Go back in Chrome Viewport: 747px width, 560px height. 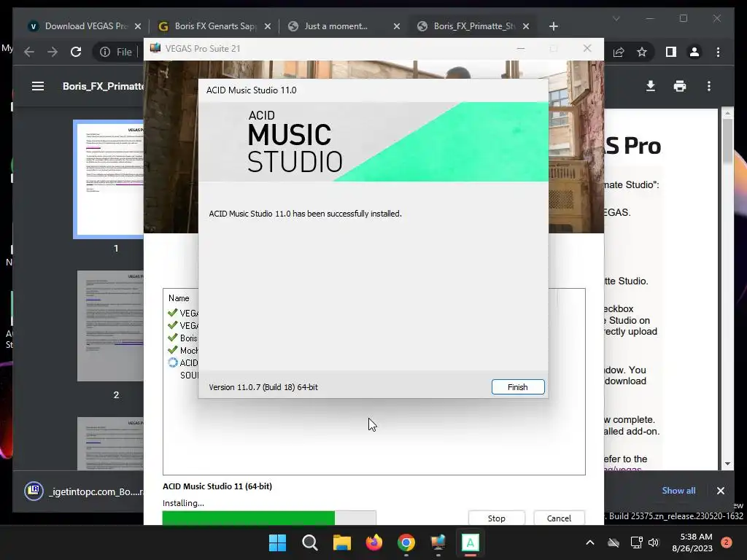pos(29,52)
